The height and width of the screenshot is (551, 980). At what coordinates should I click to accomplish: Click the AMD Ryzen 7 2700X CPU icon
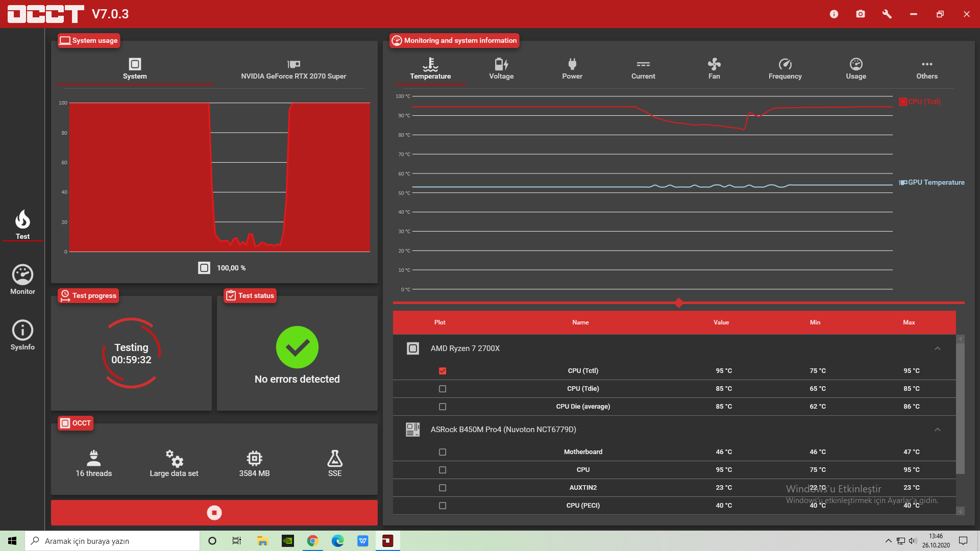(x=413, y=348)
